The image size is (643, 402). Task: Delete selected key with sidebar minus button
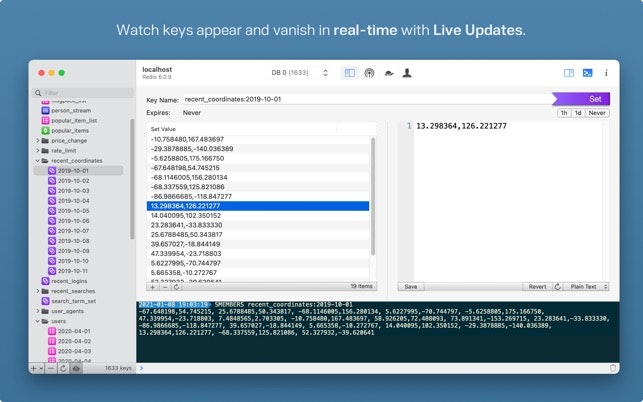(x=50, y=368)
